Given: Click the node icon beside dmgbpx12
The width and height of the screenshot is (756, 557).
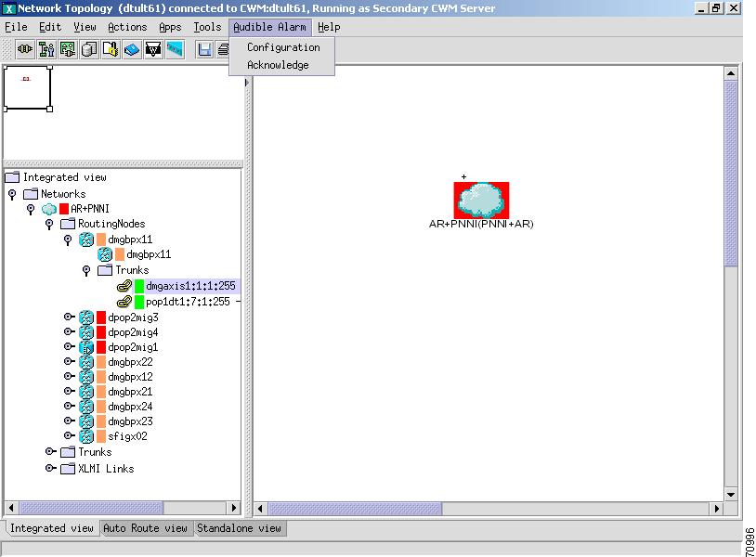Looking at the screenshot, I should 86,377.
